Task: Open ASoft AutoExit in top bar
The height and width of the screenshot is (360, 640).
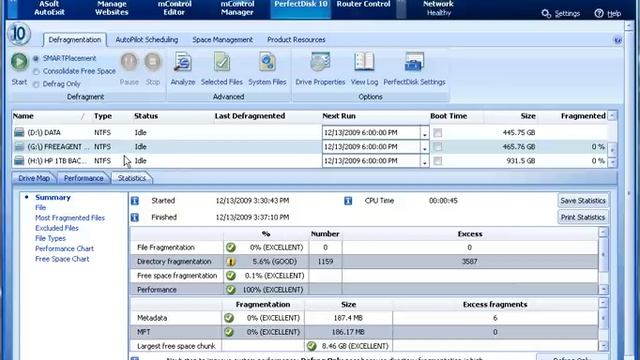Action: (49, 9)
